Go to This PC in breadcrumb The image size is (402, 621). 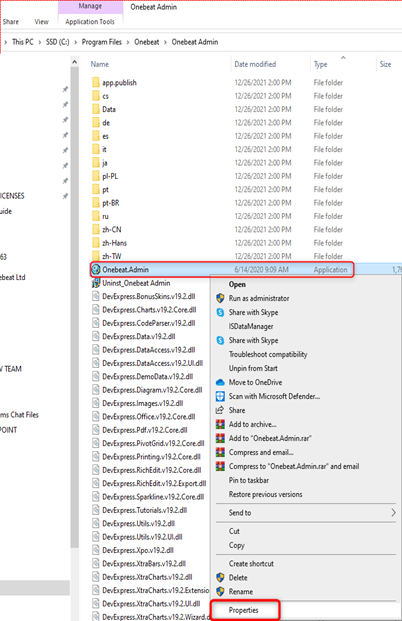click(x=23, y=42)
